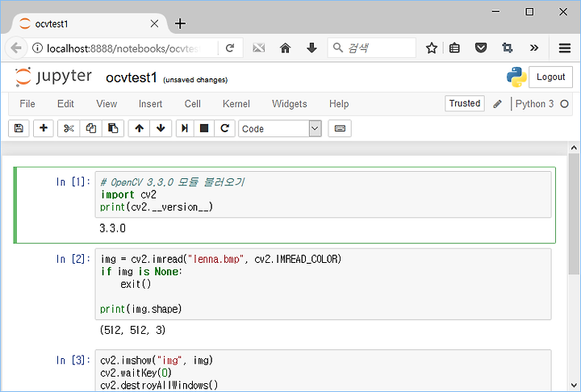Click the localhost:8888 address bar
The image size is (581, 392).
coord(124,48)
